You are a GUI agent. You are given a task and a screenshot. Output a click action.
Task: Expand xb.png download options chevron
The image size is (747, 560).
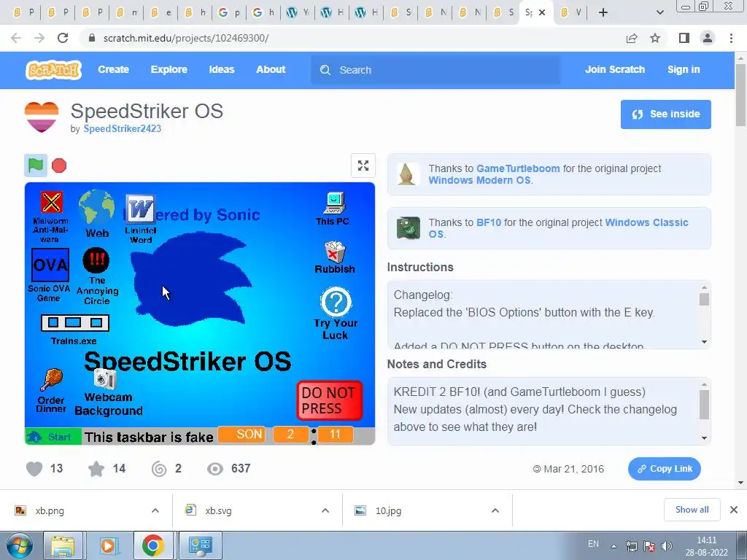(x=155, y=510)
